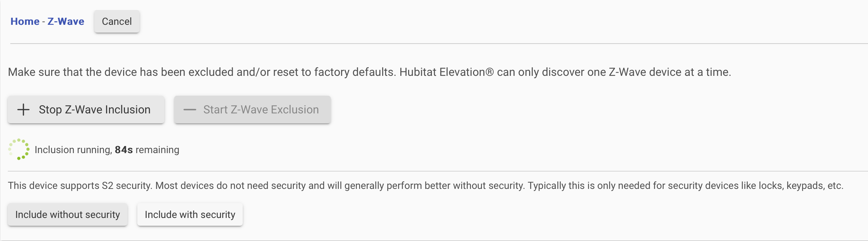The width and height of the screenshot is (868, 241).
Task: Open the Z-Wave breadcrumb link
Action: [x=66, y=21]
